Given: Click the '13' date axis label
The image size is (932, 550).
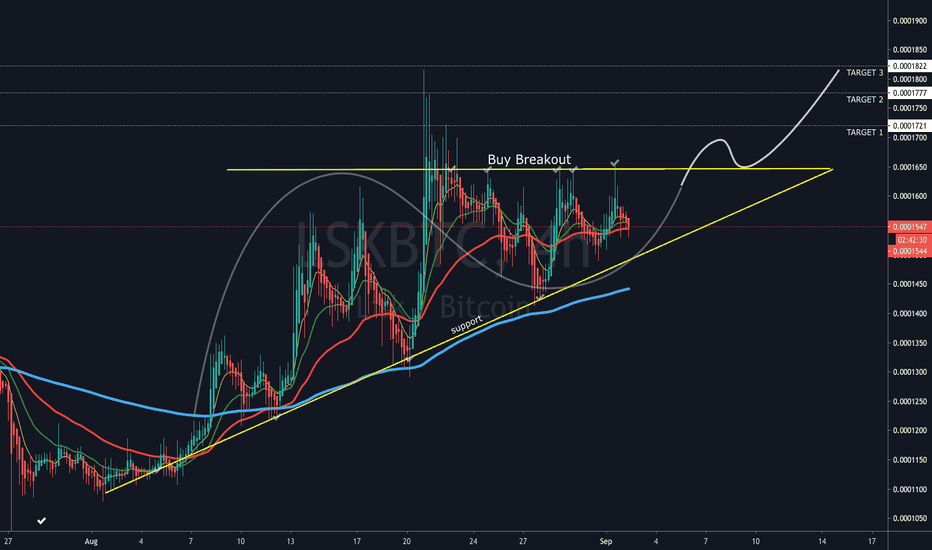Looking at the screenshot, I should pos(290,542).
